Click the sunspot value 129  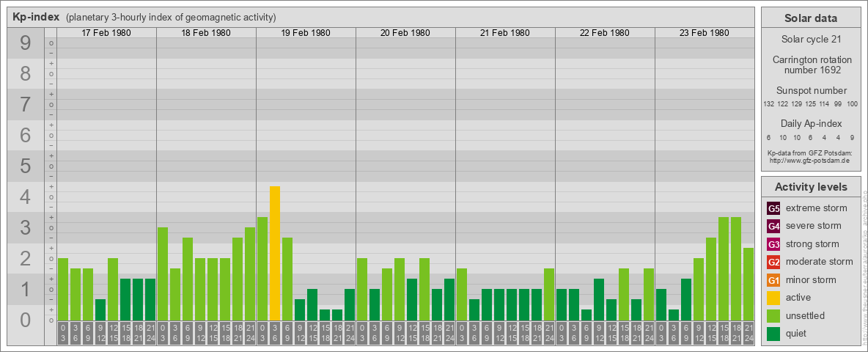pyautogui.click(x=797, y=104)
